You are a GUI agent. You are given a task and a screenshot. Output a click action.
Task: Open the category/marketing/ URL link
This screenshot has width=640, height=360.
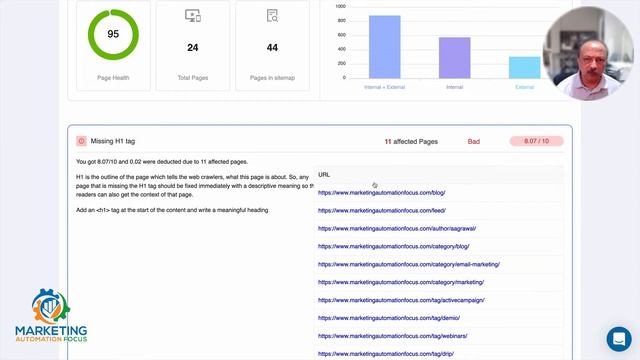(401, 282)
